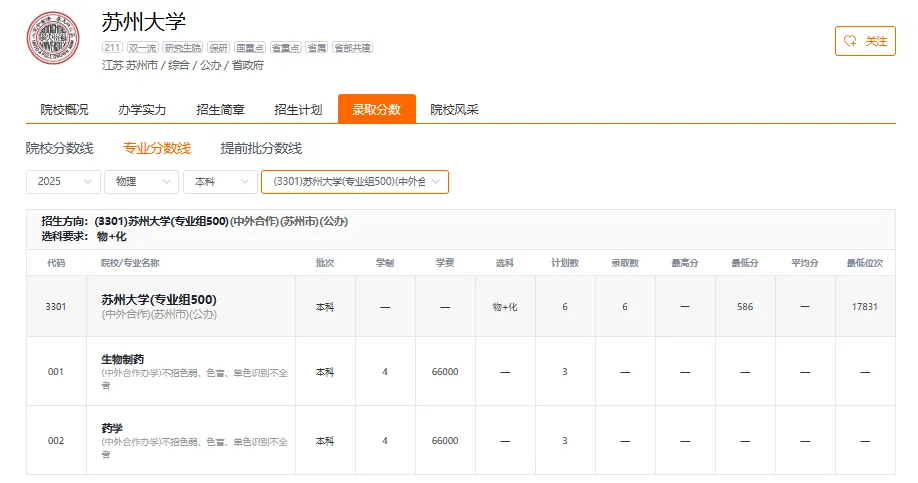Click the 关注 follow button

[x=865, y=41]
